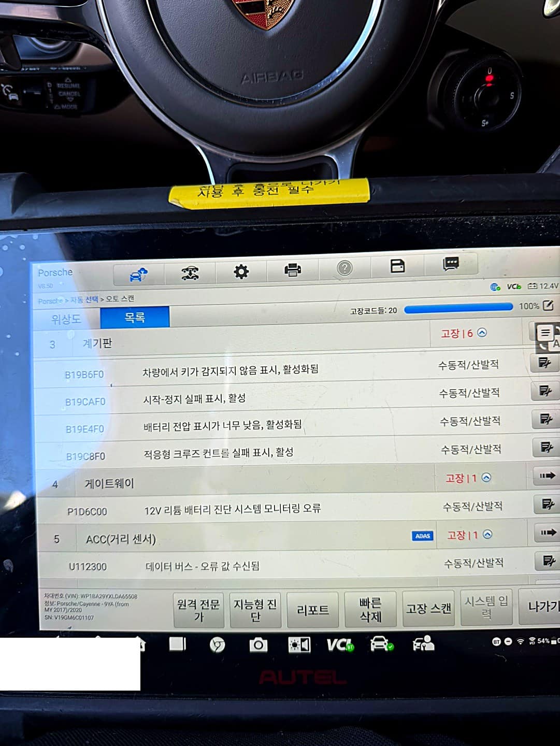Select fault code B19C8F0
Viewport: 560px width, 746px height.
coord(86,457)
